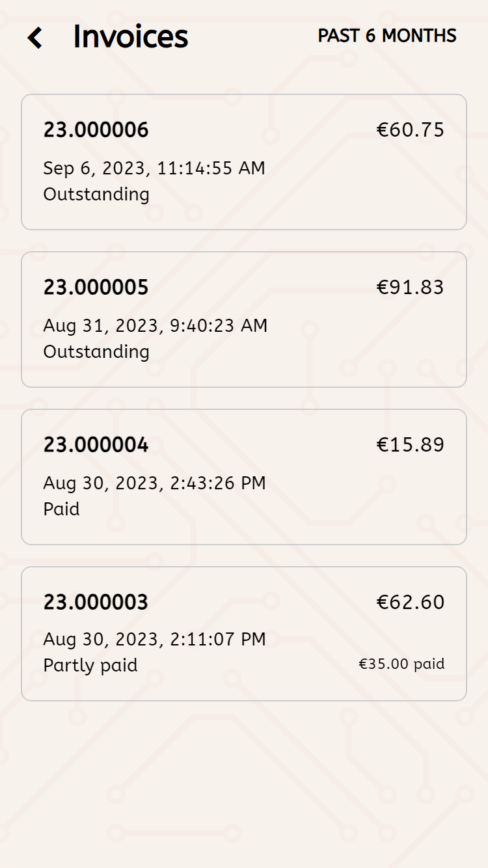Click the Aug 31, 2023 date line
The height and width of the screenshot is (868, 488).
click(x=156, y=325)
